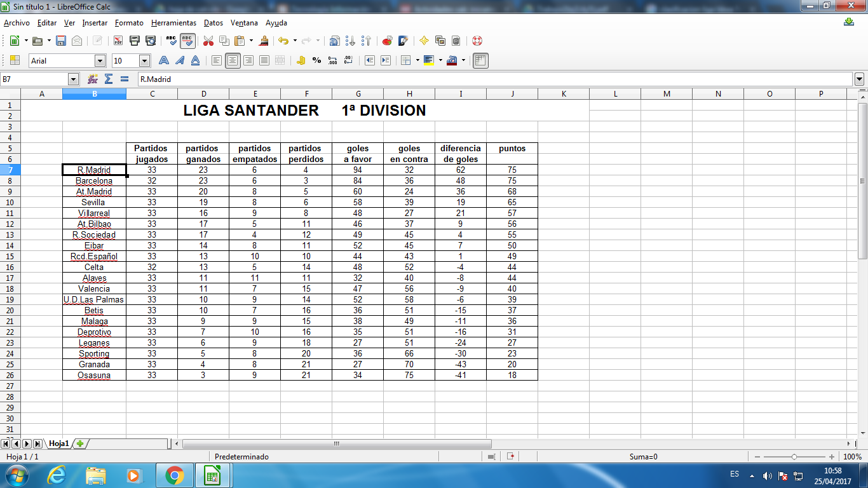The image size is (868, 488).
Task: Click the New spreadsheet icon
Action: [15, 41]
